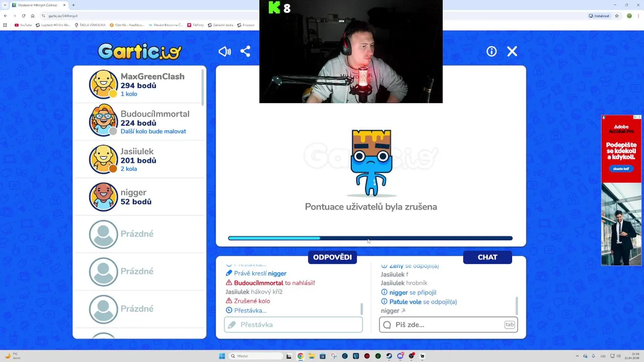Mute the game sound with the speaker icon

pos(224,51)
